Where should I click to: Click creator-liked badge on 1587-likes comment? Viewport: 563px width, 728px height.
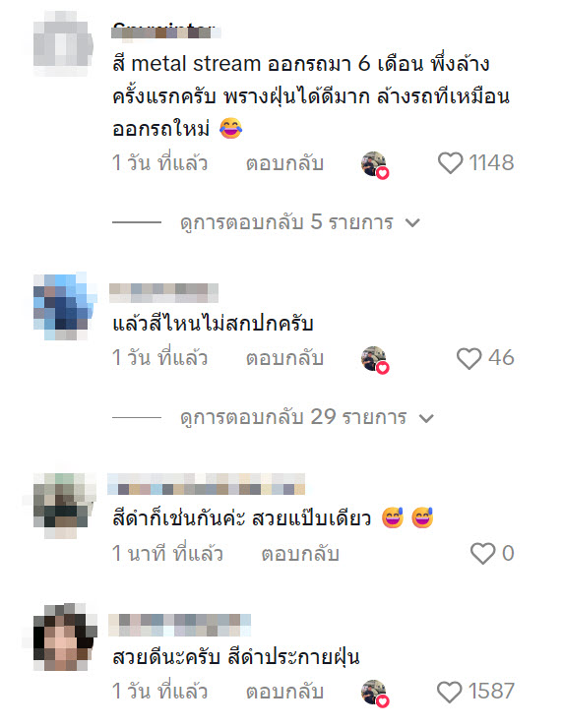pyautogui.click(x=374, y=694)
